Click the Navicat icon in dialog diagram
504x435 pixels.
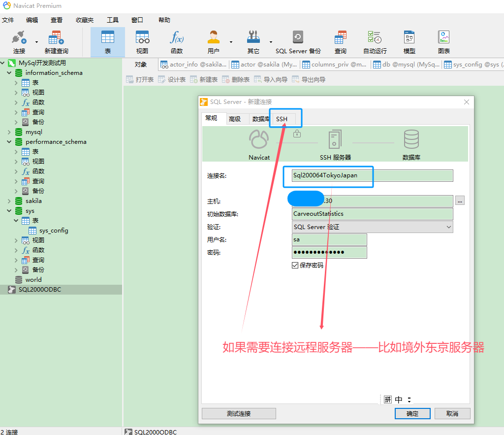(x=259, y=139)
